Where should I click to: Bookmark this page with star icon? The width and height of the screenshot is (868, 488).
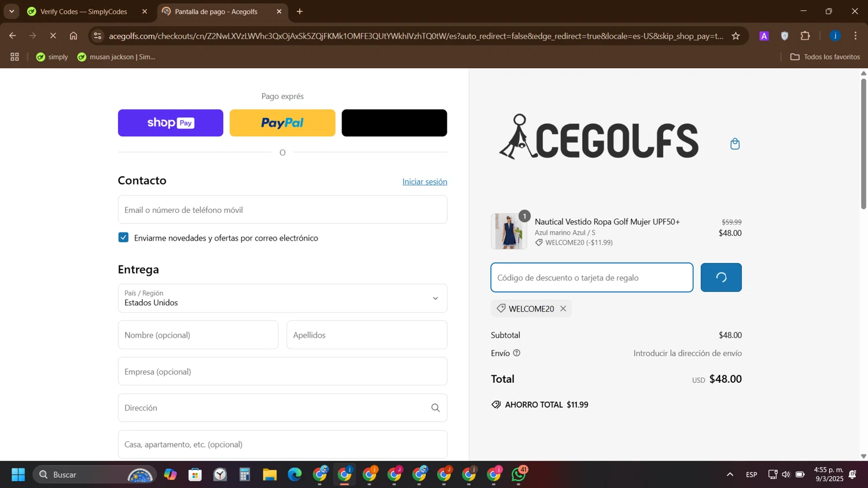click(x=735, y=36)
